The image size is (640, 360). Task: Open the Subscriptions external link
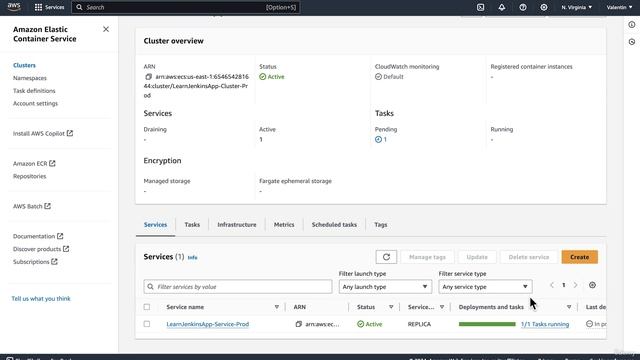(x=35, y=262)
